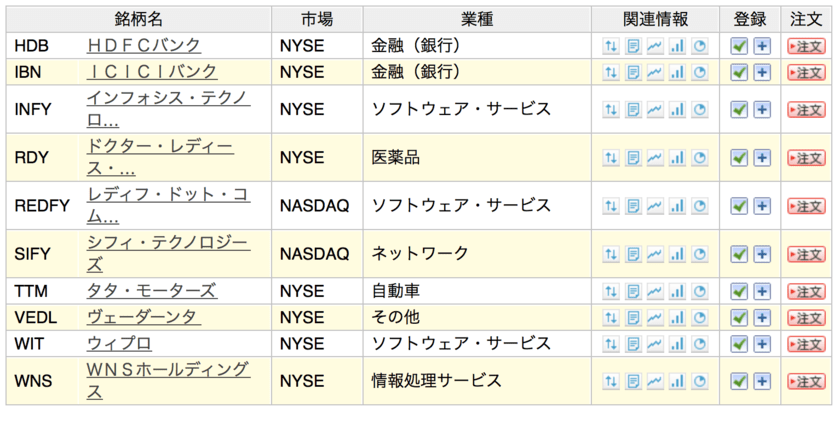The width and height of the screenshot is (840, 424).
Task: Click the plus icon in the WNS row
Action: pos(762,381)
